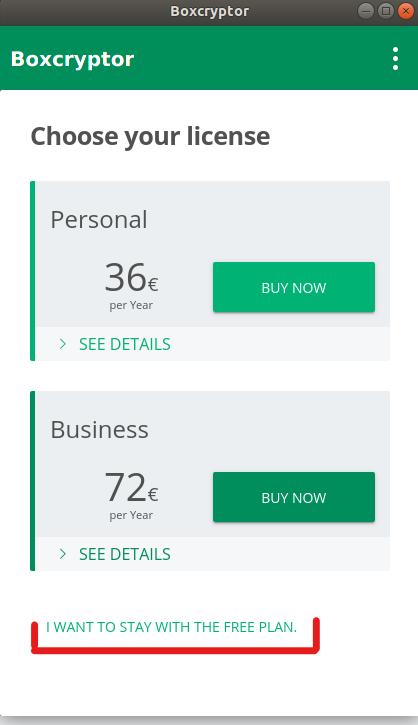Click per Year under the Personal price
The height and width of the screenshot is (725, 418).
(131, 306)
